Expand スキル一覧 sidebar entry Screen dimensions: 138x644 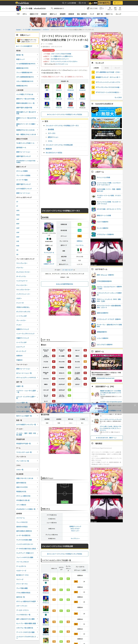27,469
